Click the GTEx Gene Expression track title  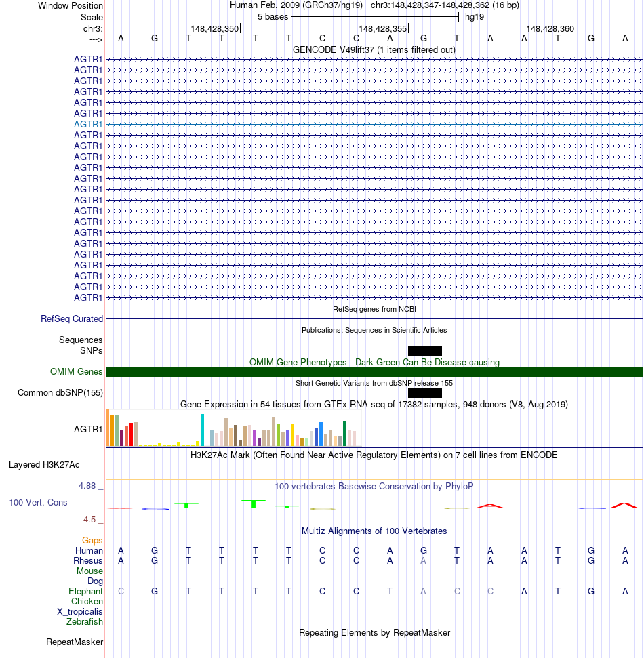click(374, 405)
